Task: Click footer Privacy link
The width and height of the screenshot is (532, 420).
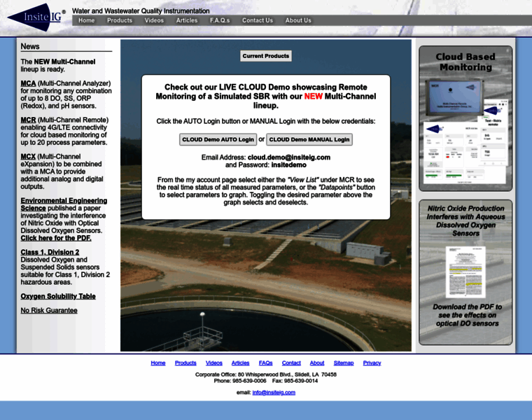Action: click(x=372, y=363)
